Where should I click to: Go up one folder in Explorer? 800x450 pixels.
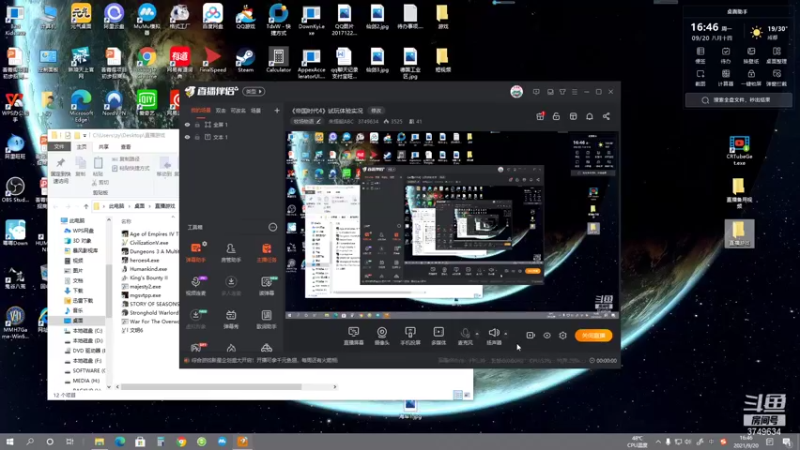tap(86, 206)
